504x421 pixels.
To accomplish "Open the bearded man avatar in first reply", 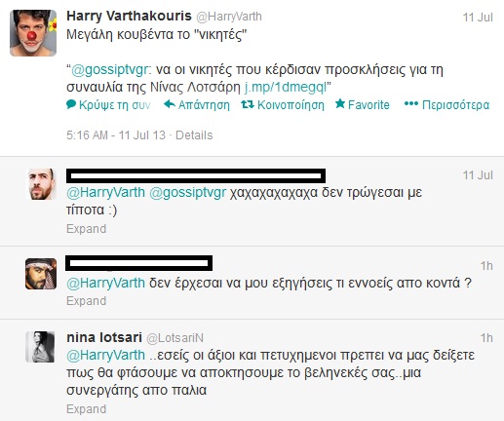I will click(41, 184).
